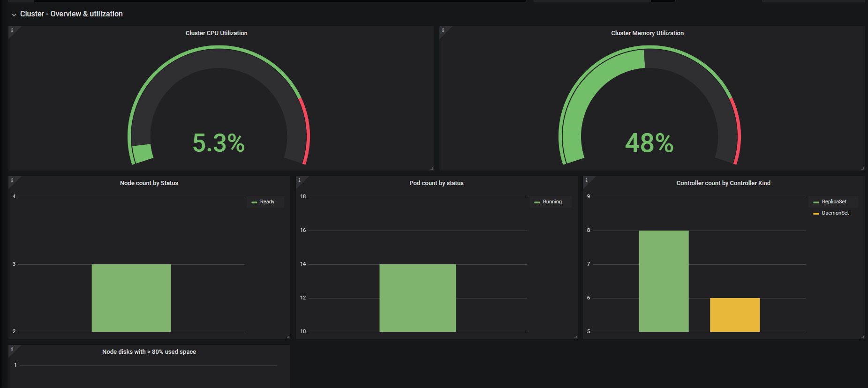The width and height of the screenshot is (868, 388).
Task: Open Pod count by status title menu
Action: [436, 183]
